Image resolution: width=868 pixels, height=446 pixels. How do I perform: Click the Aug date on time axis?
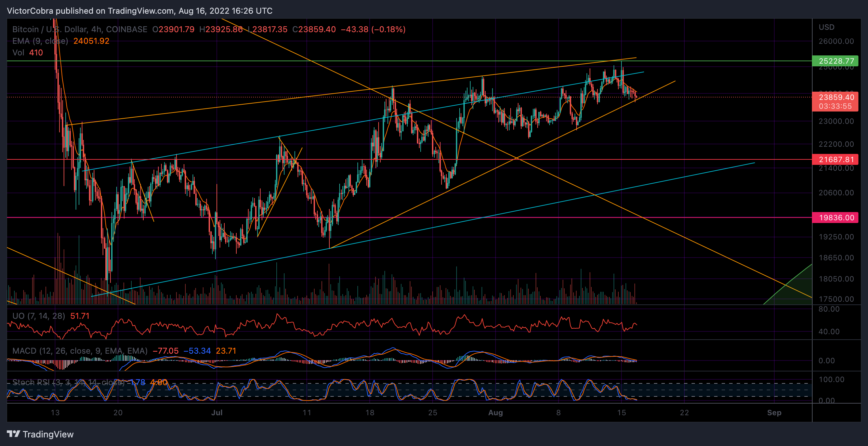tap(496, 412)
